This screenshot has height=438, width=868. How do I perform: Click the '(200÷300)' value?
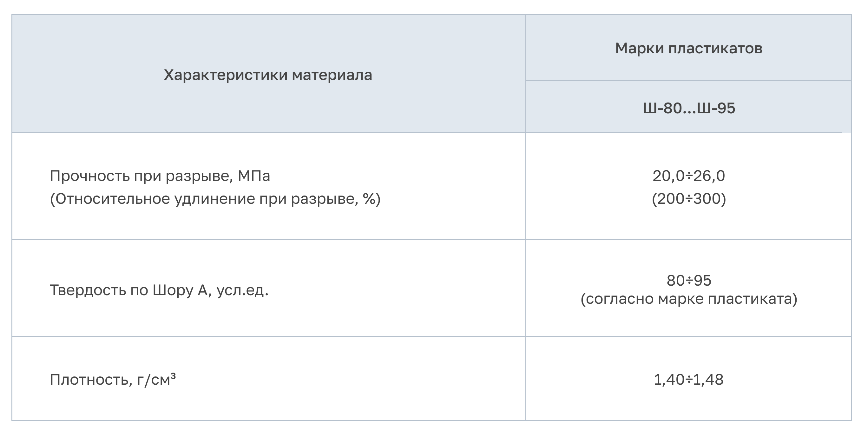click(688, 199)
